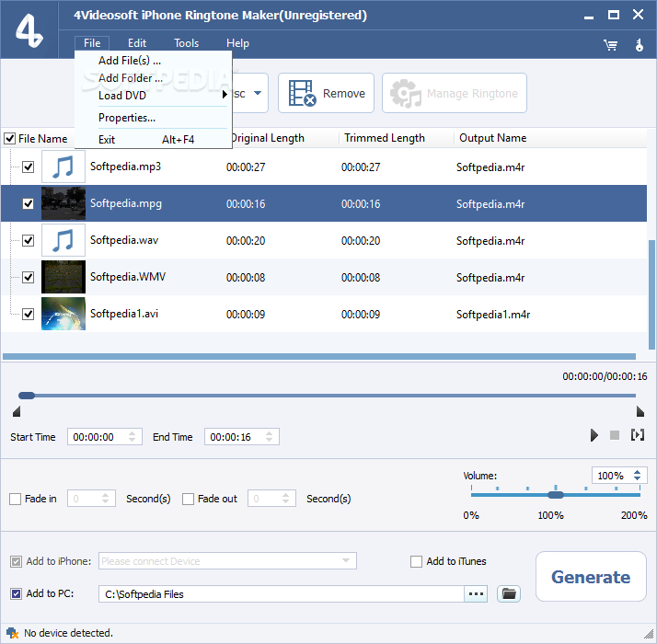Image resolution: width=657 pixels, height=644 pixels.
Task: Choose Add Folder from File menu
Action: (x=154, y=78)
